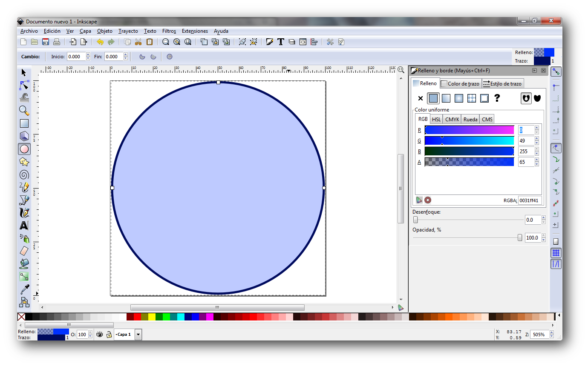
Task: Choose radial gradient fill option
Action: click(x=458, y=98)
